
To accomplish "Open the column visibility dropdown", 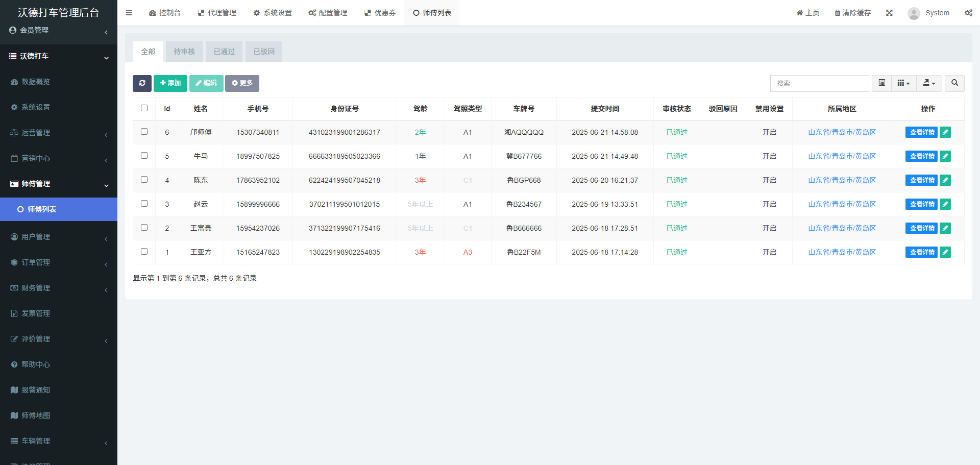I will (903, 83).
